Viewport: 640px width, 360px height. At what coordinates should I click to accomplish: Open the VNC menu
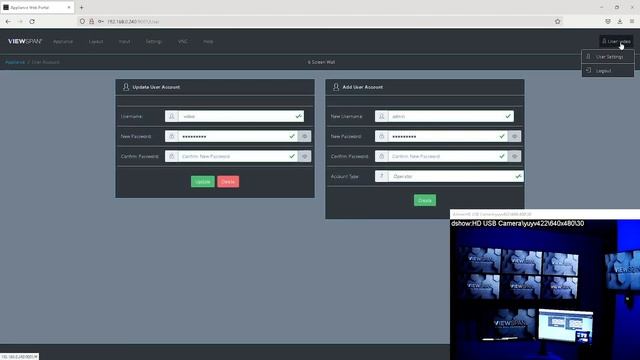pyautogui.click(x=182, y=42)
